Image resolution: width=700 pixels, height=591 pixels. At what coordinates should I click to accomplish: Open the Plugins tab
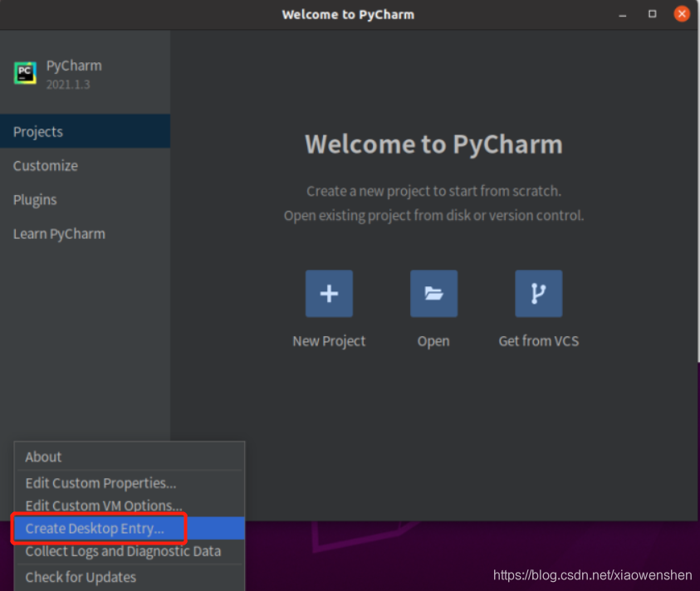coord(85,199)
